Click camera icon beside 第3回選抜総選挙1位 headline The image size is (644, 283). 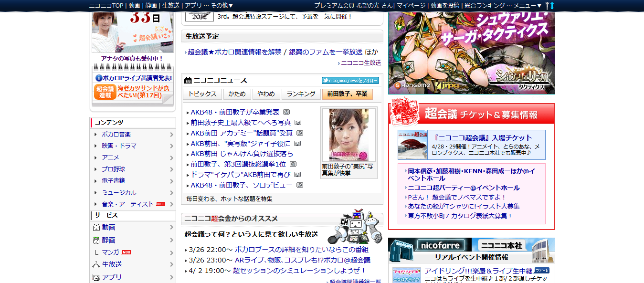[x=293, y=164]
